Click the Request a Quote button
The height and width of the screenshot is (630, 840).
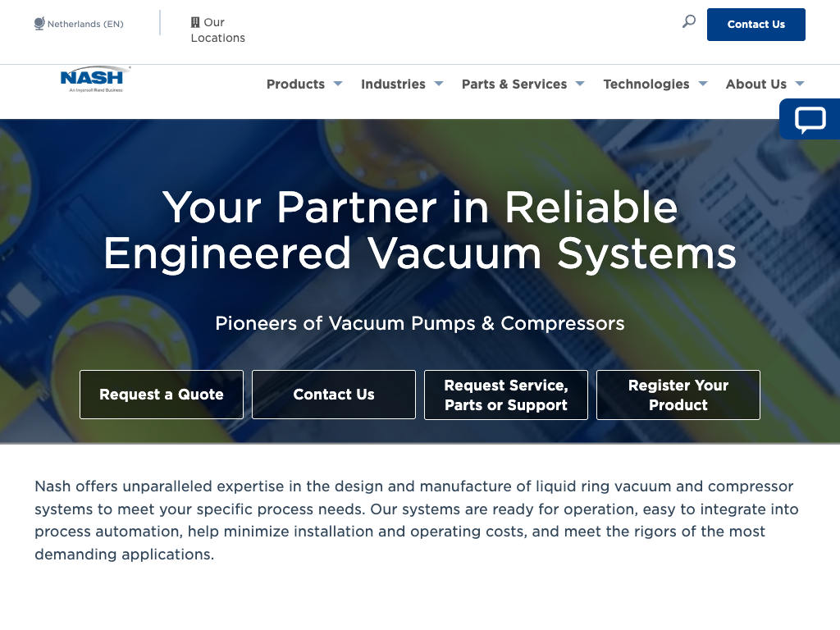[x=162, y=395]
